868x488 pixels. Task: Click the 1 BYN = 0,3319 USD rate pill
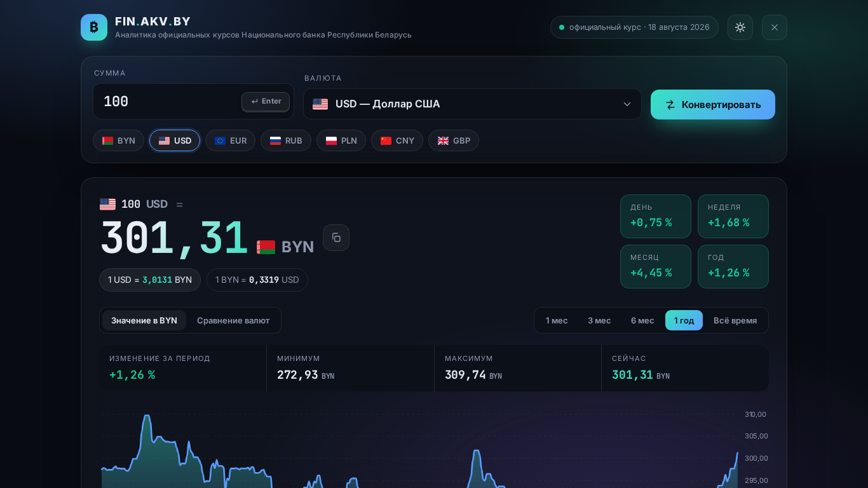(257, 280)
